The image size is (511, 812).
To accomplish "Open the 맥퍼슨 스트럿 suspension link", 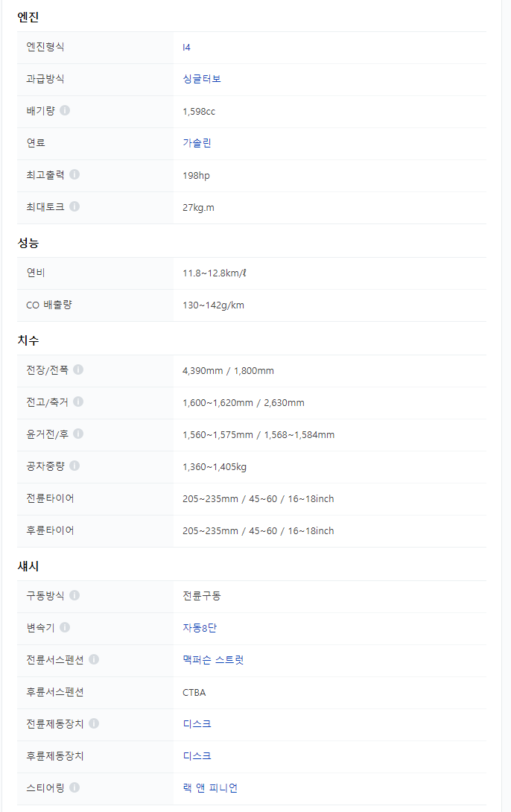I will (213, 660).
